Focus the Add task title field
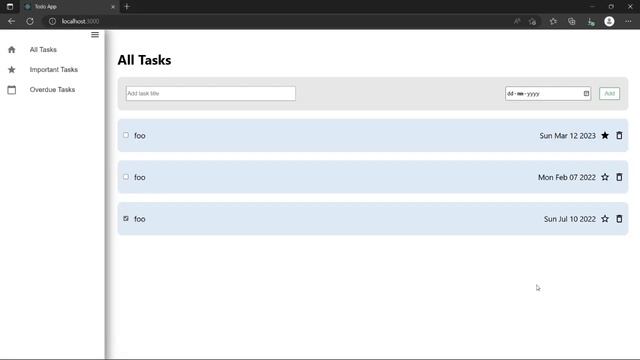This screenshot has width=640, height=360. (x=211, y=93)
